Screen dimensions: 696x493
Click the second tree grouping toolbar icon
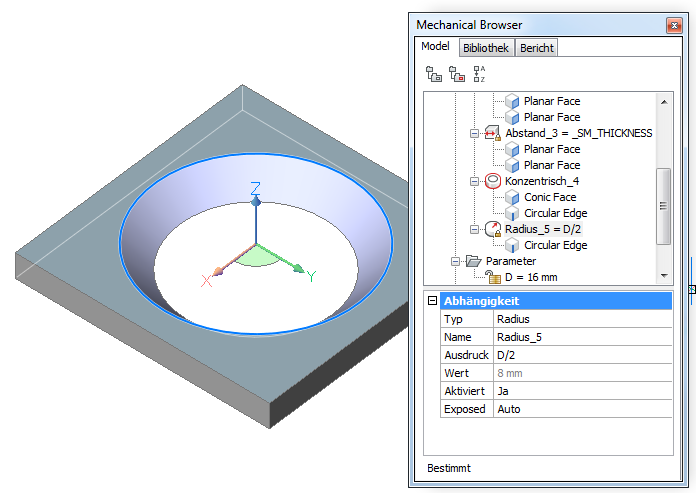click(x=456, y=73)
